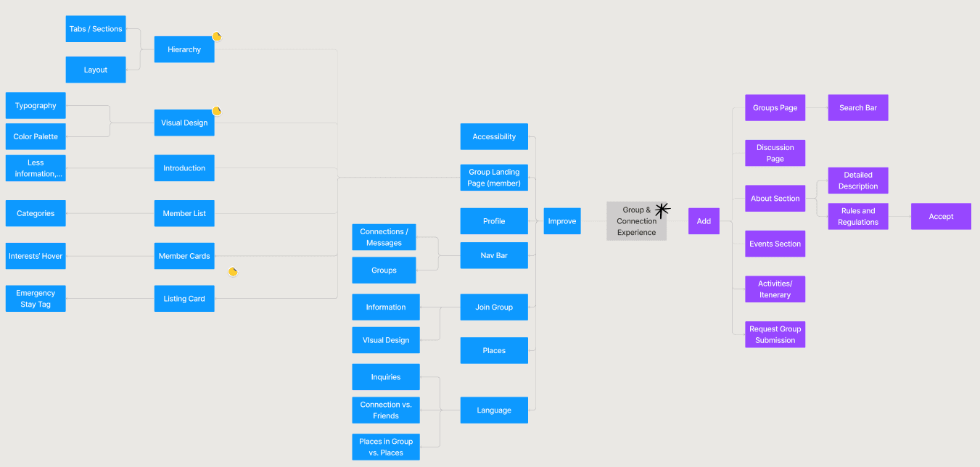This screenshot has width=980, height=467.
Task: Select the Group & Connection Experience central node
Action: (636, 221)
